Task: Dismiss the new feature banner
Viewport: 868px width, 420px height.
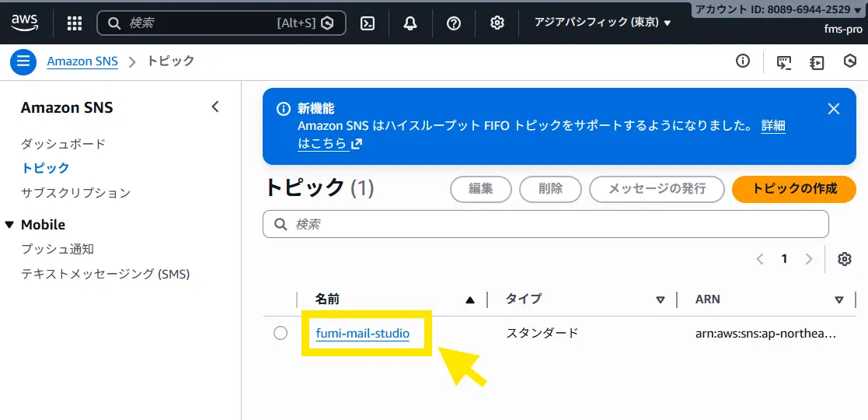Action: (x=834, y=109)
